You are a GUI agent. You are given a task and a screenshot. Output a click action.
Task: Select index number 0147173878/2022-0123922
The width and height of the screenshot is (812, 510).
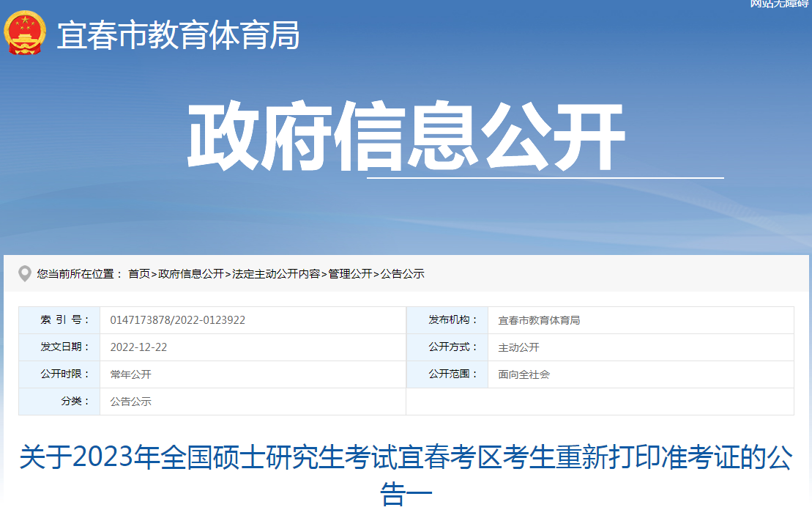pyautogui.click(x=178, y=320)
